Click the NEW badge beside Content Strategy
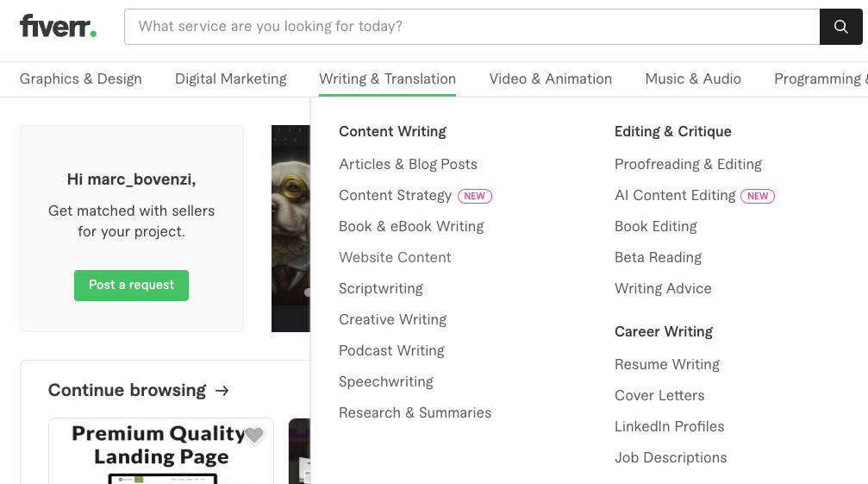 tap(474, 196)
